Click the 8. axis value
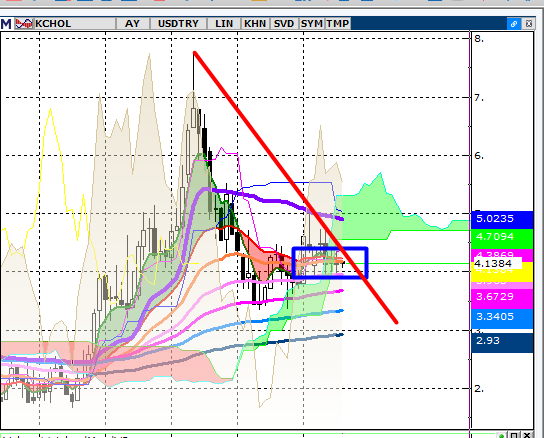 click(479, 39)
